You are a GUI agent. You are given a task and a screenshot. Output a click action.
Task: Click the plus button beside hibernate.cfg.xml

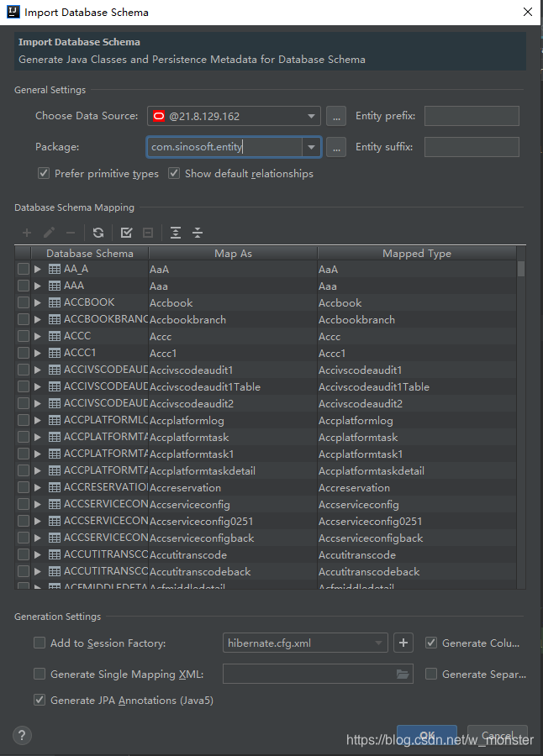(403, 643)
